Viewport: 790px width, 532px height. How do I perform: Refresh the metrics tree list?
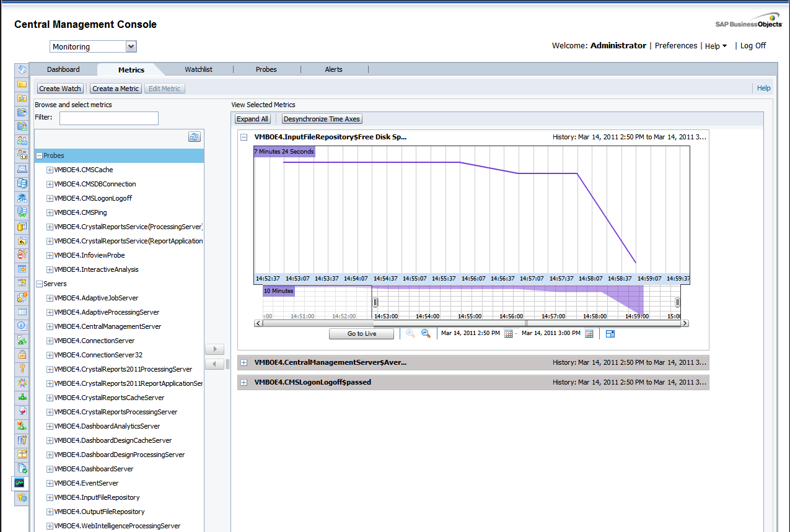click(x=195, y=137)
